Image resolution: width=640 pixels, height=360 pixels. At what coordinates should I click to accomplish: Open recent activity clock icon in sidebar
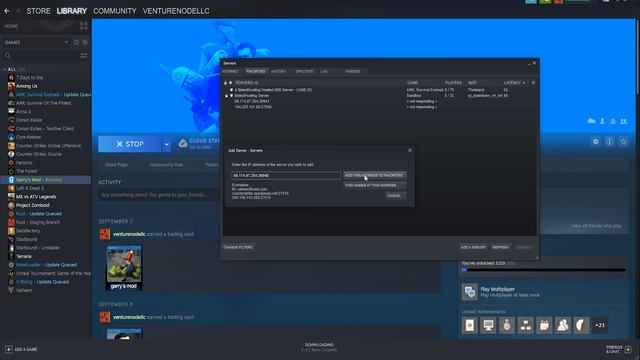coord(76,42)
